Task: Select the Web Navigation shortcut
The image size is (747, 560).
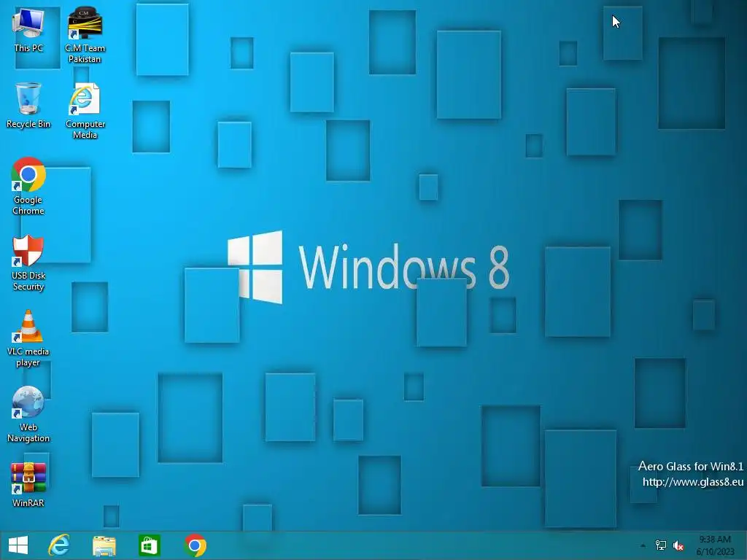Action: click(x=28, y=414)
